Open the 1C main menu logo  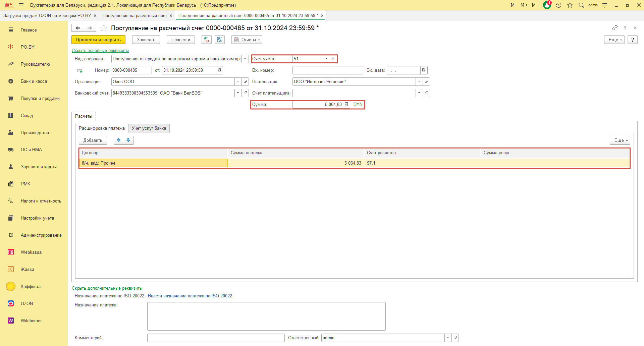(x=9, y=5)
